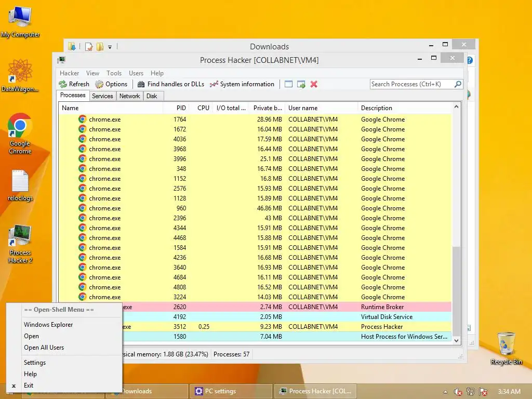Select the Process Hacker description row
532x399 pixels.
[287, 327]
